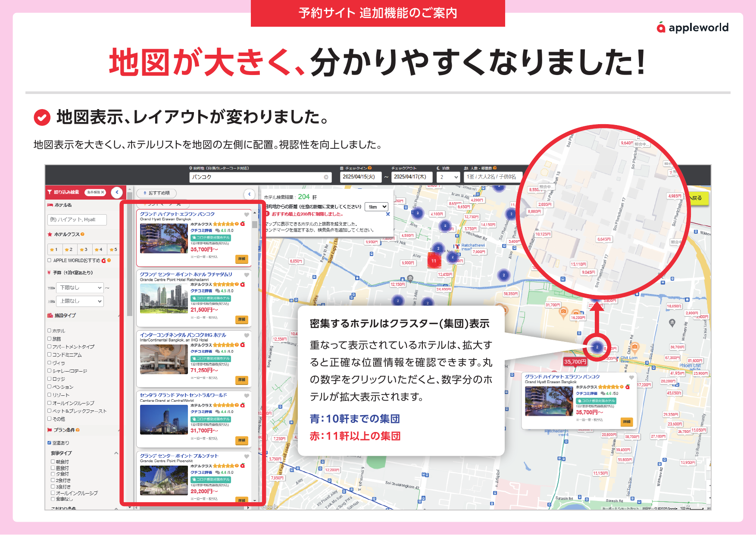Check the 食事なし meal type checkbox
The height and width of the screenshot is (535, 756).
click(53, 499)
